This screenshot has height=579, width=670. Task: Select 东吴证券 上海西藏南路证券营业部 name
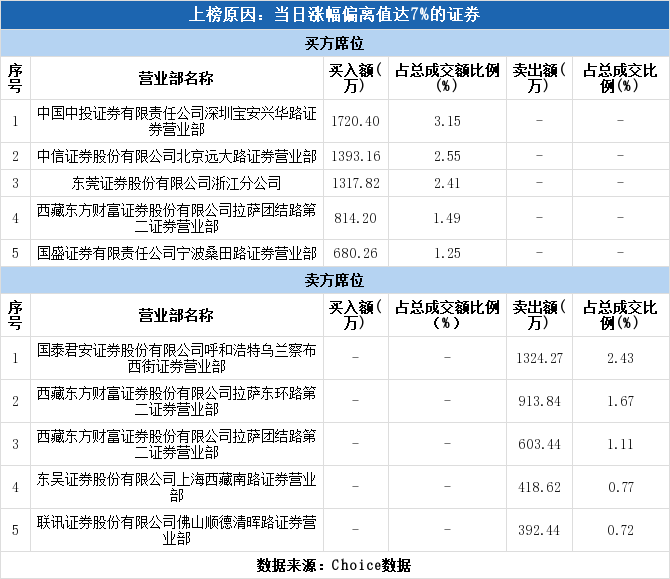coord(176,487)
